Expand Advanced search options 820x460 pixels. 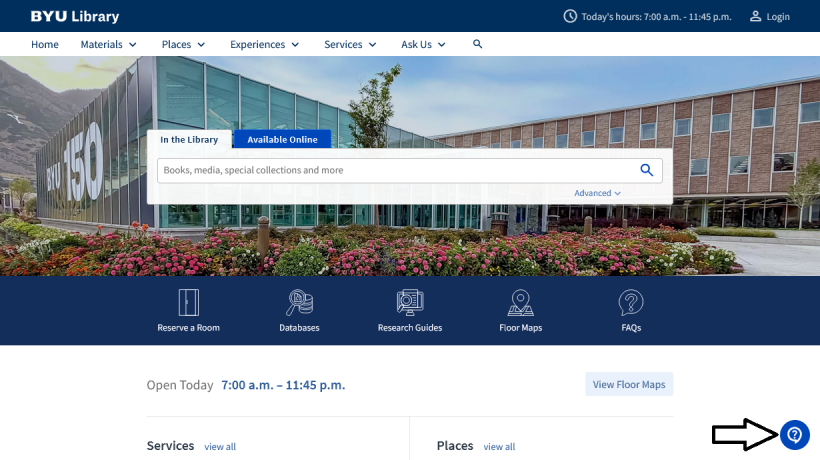point(597,193)
